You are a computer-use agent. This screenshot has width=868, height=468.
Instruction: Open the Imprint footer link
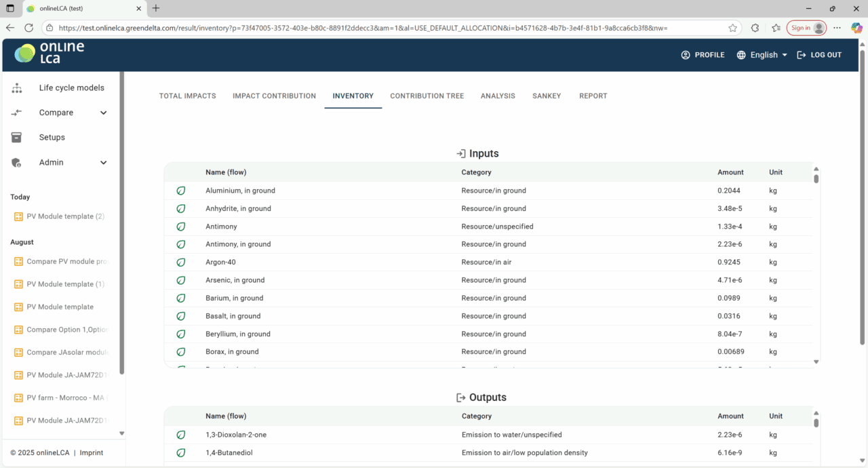(92, 452)
